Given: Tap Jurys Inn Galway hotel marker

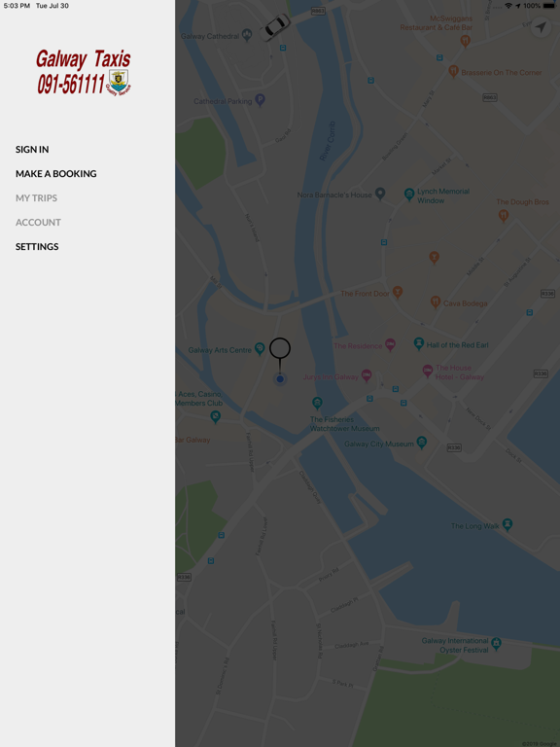Looking at the screenshot, I should coord(367,375).
